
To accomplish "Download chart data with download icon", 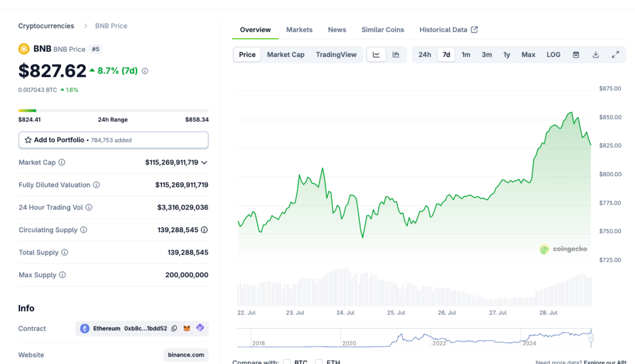I will 596,54.
